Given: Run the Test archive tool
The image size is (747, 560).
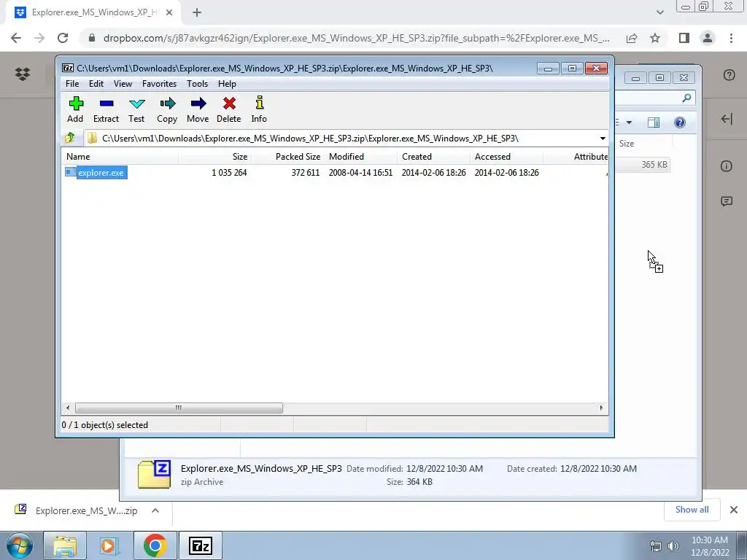Looking at the screenshot, I should tap(136, 109).
